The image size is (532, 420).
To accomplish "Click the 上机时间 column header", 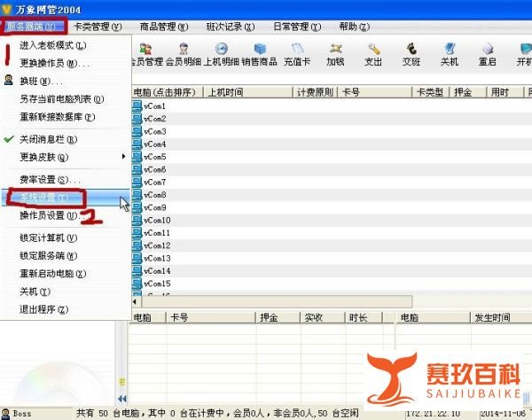I will coord(248,92).
